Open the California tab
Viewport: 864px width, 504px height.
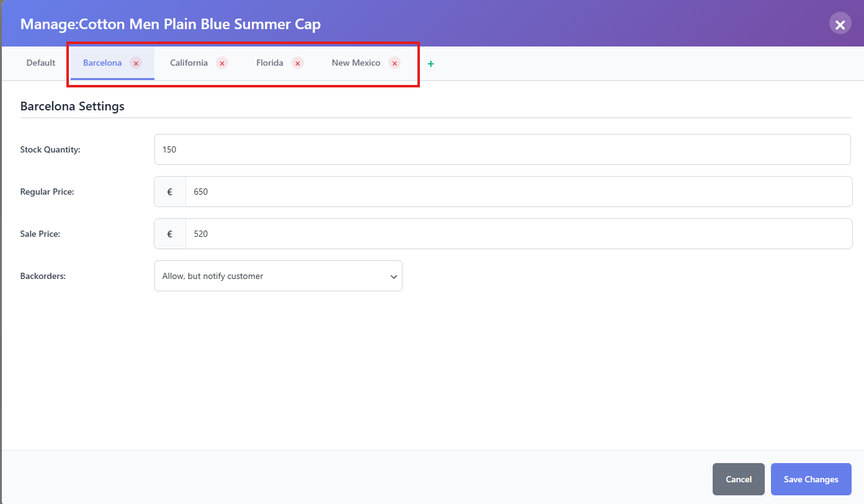click(x=189, y=63)
